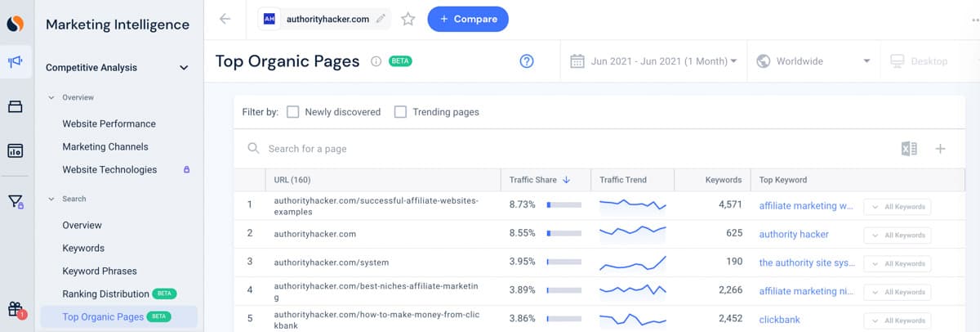The width and height of the screenshot is (980, 332).
Task: Click the back arrow icon
Action: tap(225, 19)
